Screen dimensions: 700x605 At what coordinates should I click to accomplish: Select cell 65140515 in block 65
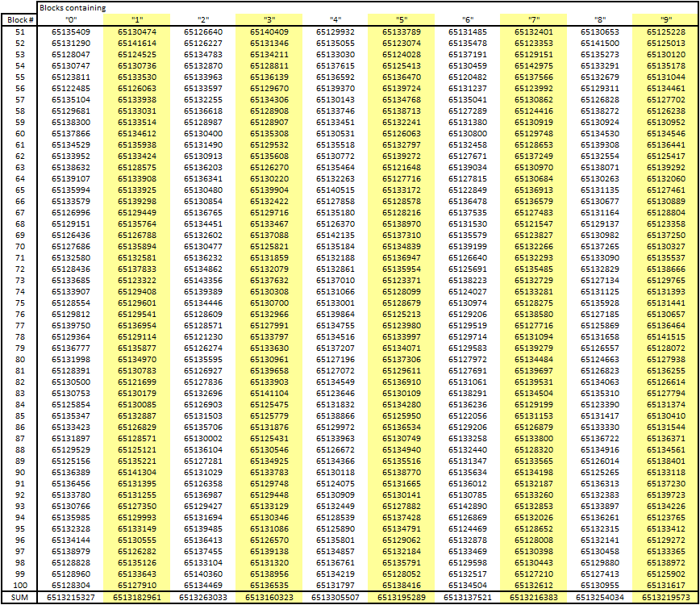point(335,190)
